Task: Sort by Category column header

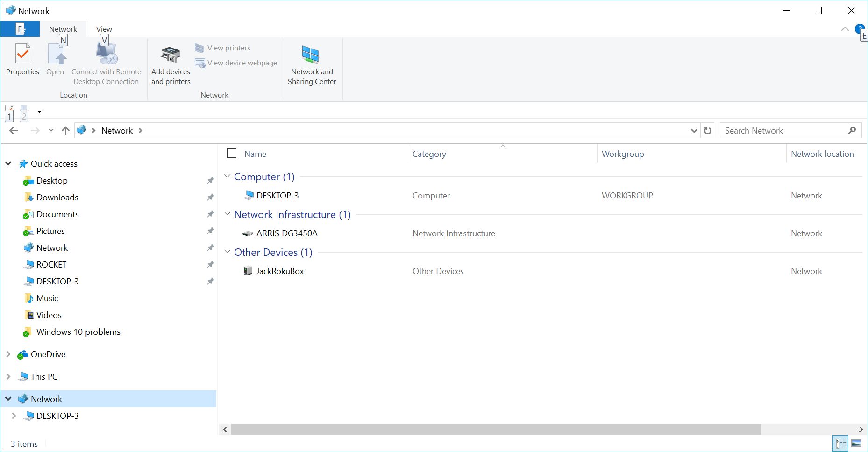Action: pos(429,154)
